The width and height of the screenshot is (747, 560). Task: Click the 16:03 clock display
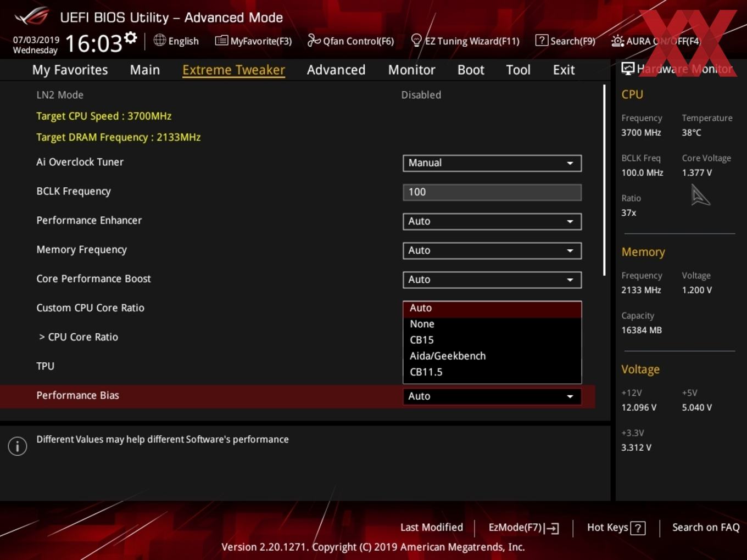point(93,43)
